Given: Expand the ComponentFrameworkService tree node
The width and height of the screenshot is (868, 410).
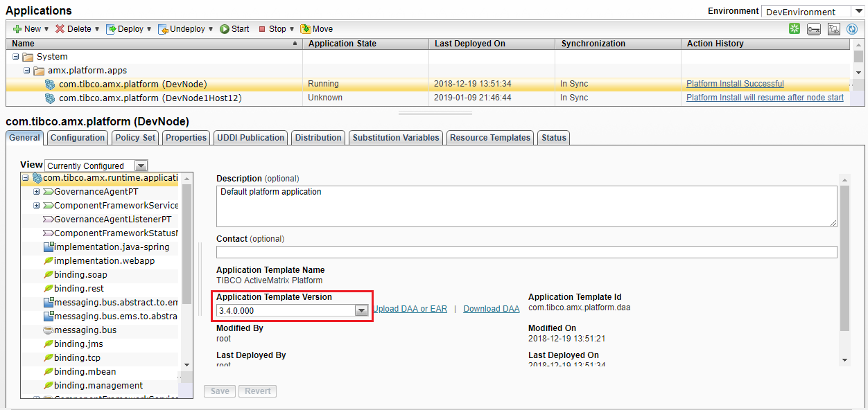Looking at the screenshot, I should (37, 206).
